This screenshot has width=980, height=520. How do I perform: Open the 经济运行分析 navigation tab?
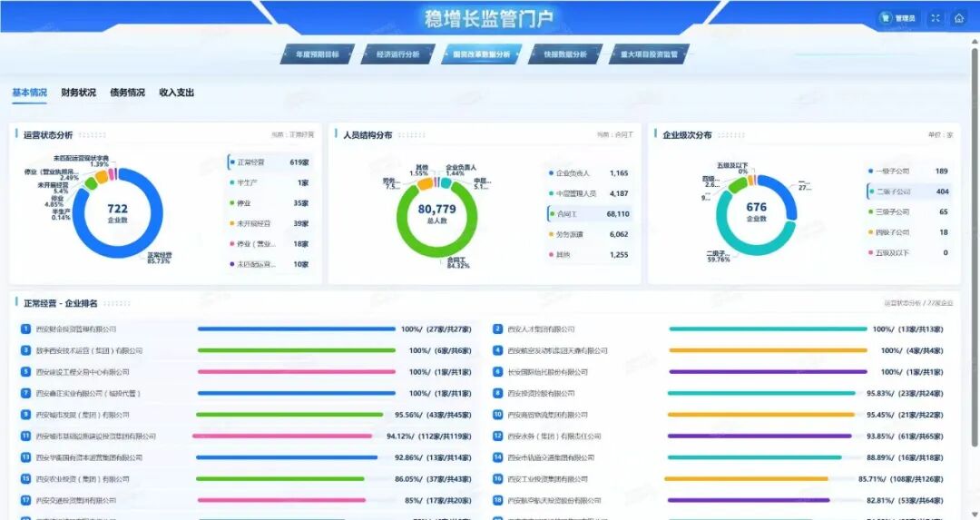tap(397, 54)
